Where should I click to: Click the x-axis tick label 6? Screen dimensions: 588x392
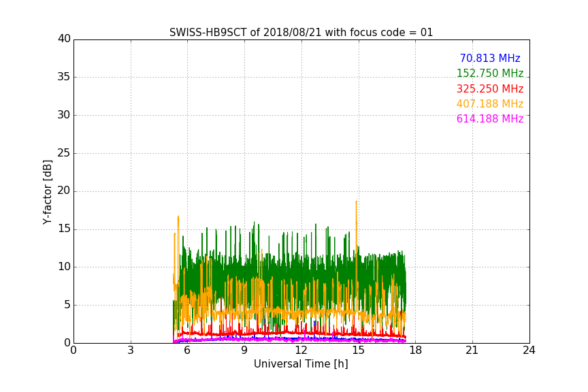pos(188,350)
